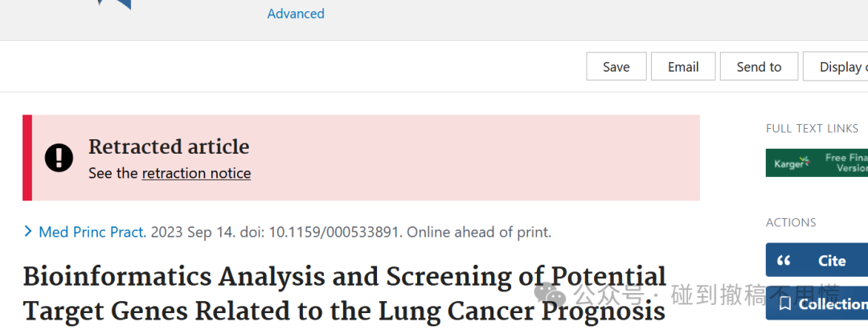
Task: Open the Karger full text link
Action: tap(817, 163)
